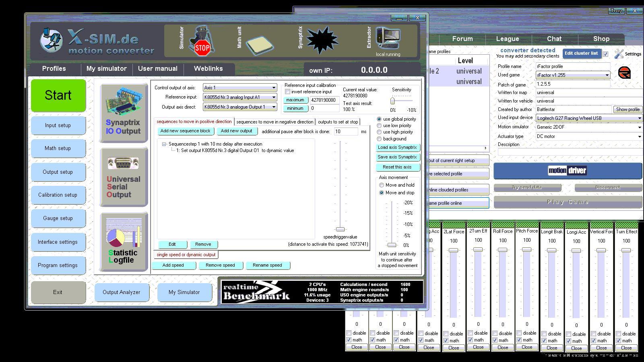Click Output Analyzer button
644x362 pixels.
122,292
